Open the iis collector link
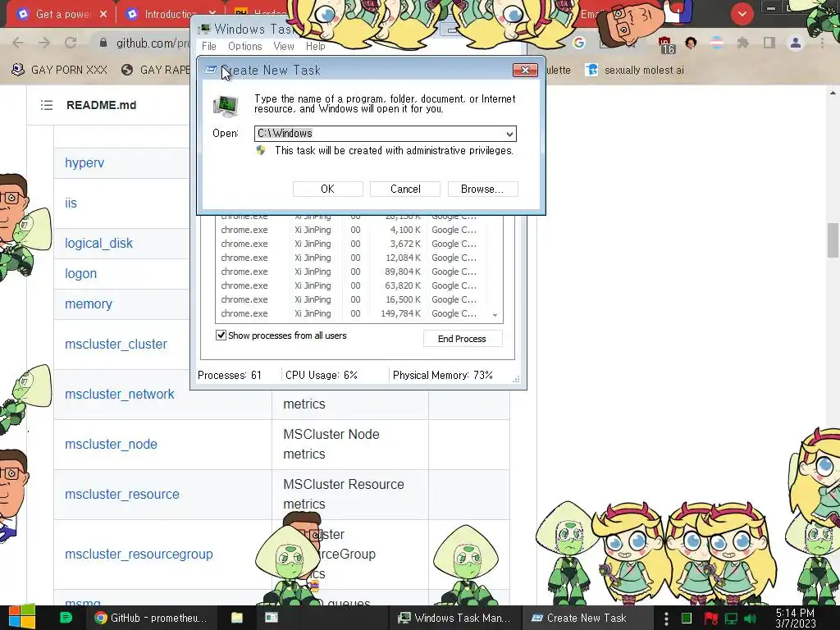 71,203
